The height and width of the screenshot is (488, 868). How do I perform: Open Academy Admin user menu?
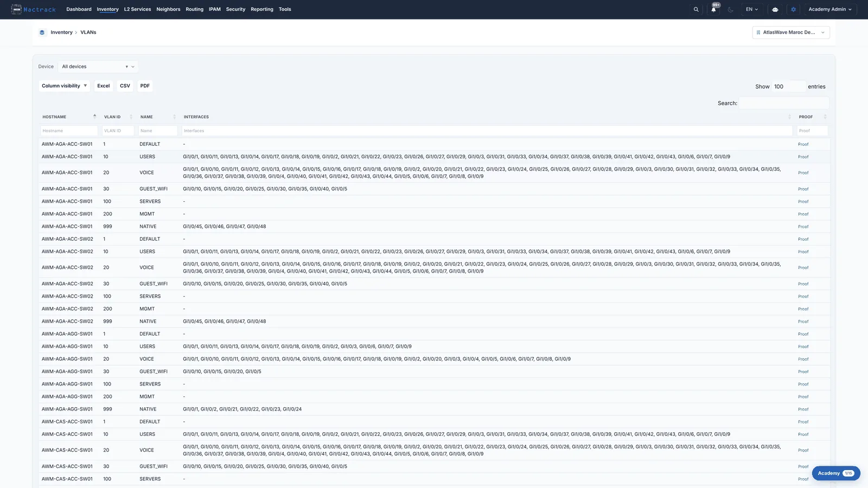pyautogui.click(x=830, y=9)
